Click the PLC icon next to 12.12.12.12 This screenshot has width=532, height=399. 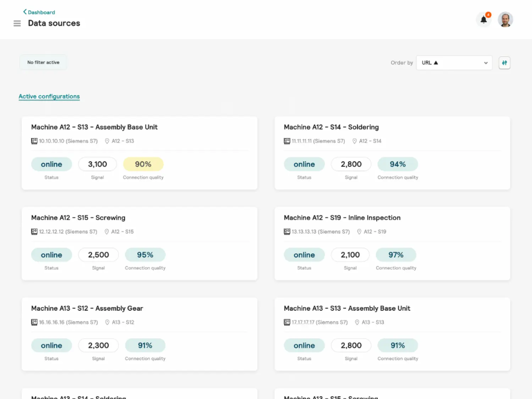point(34,231)
